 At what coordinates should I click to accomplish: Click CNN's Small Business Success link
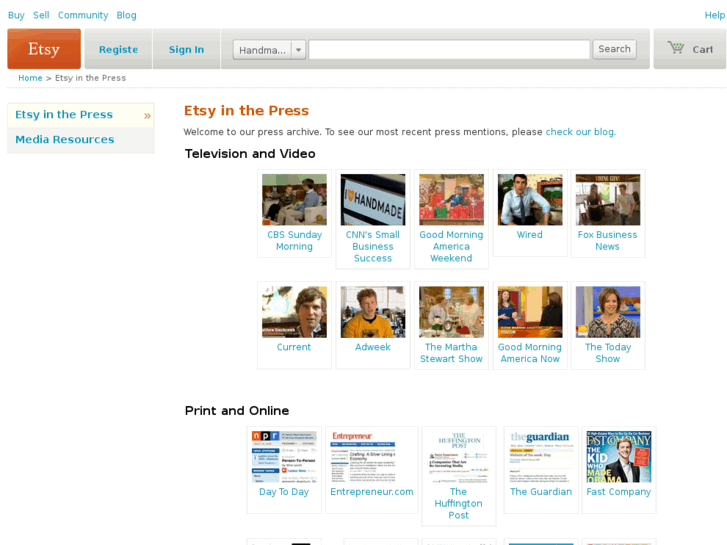coord(373,246)
